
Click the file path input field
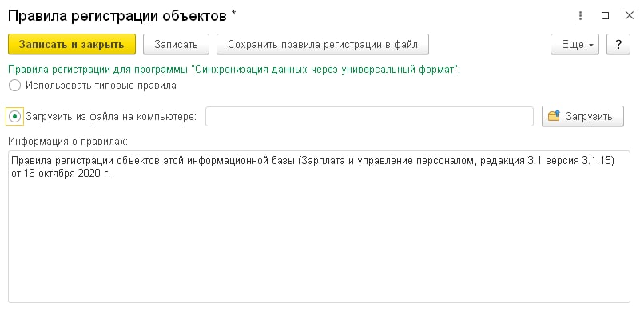point(369,116)
